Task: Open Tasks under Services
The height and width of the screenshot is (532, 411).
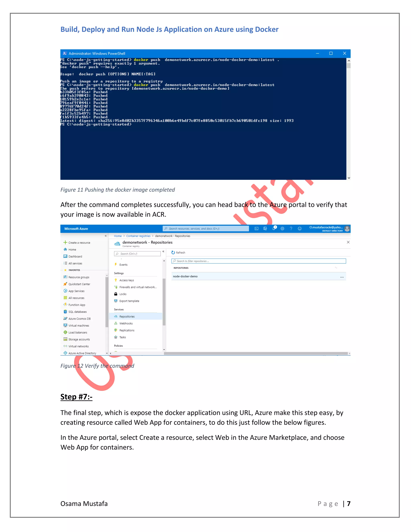Action: click(123, 337)
